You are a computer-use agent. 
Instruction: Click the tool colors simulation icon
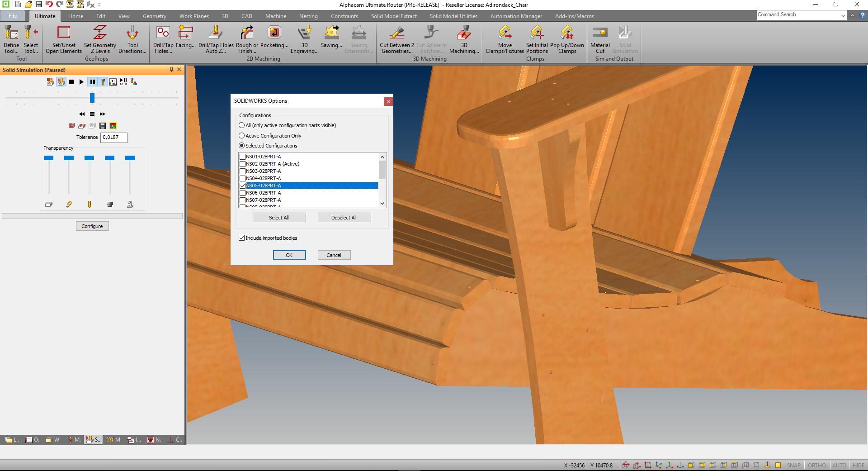[x=134, y=82]
